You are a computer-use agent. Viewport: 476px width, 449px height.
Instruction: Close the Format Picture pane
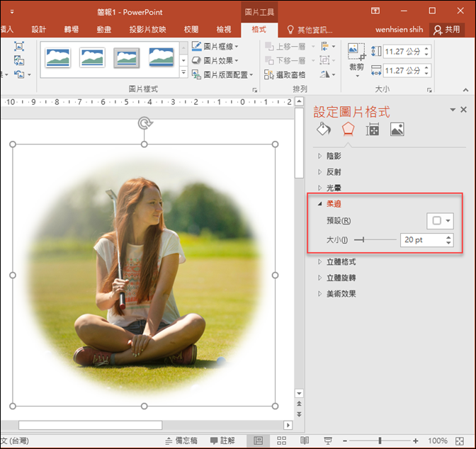coord(463,110)
